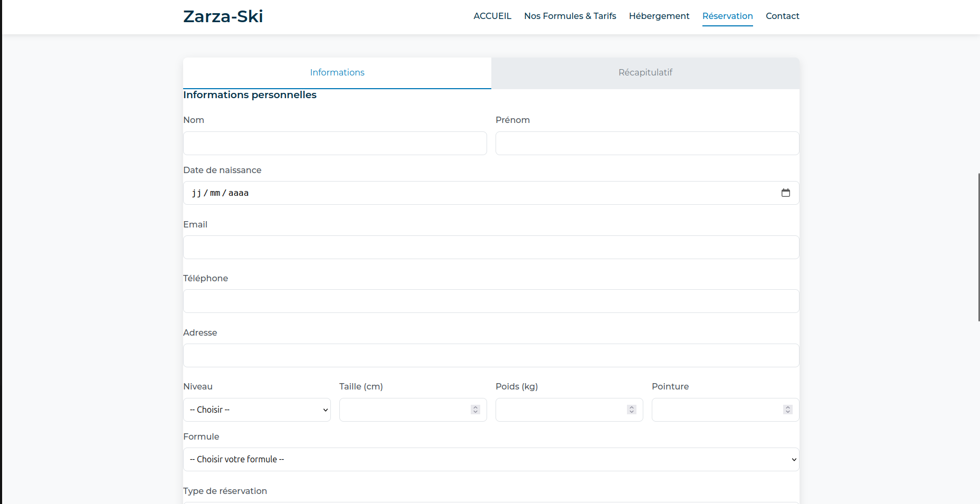This screenshot has width=980, height=504.
Task: Open the Formule selection dropdown
Action: pos(491,460)
